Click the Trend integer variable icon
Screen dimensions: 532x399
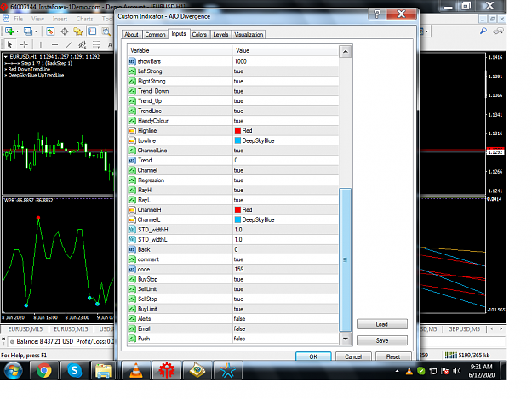tap(132, 160)
